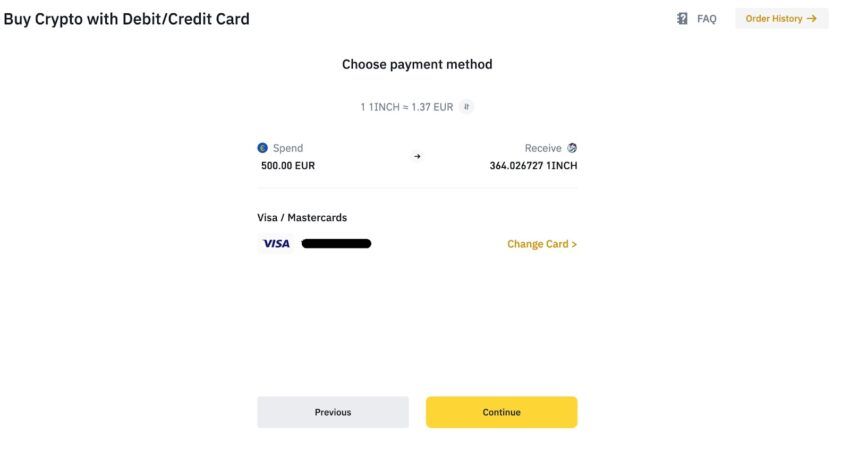Open the FAQ link
The image size is (850, 462).
pyautogui.click(x=706, y=18)
